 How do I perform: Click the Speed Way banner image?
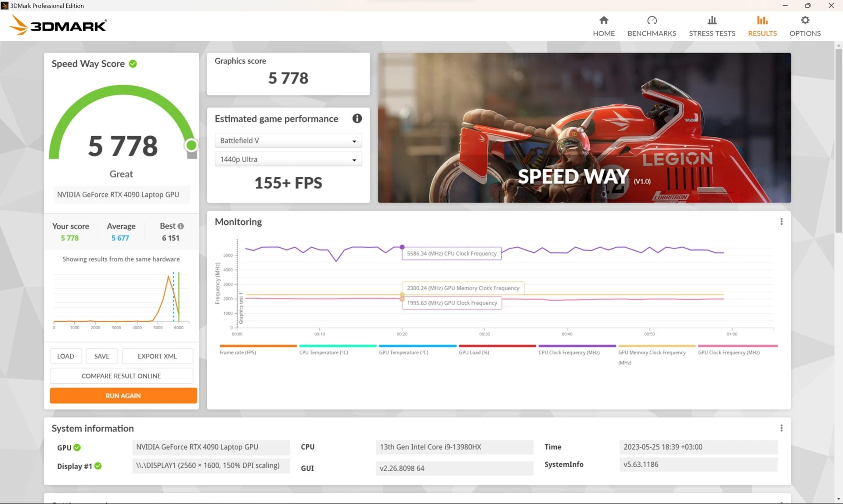coord(584,128)
